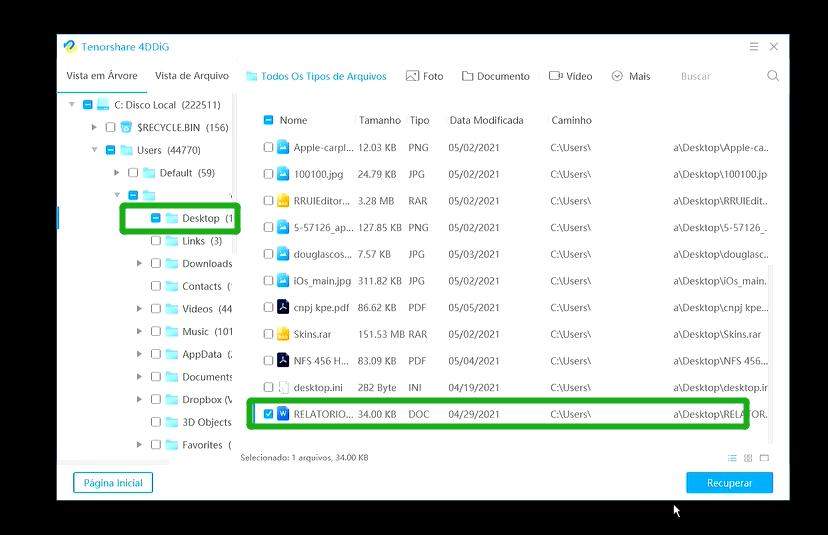The image size is (828, 535).
Task: Check the Links folder checkbox
Action: pyautogui.click(x=155, y=241)
